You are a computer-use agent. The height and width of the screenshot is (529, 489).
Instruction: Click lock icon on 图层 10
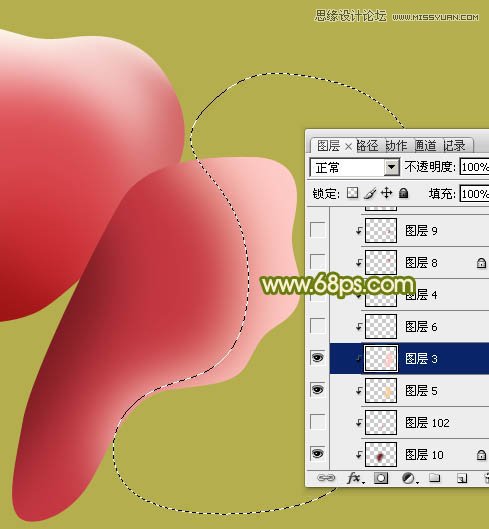click(x=481, y=455)
